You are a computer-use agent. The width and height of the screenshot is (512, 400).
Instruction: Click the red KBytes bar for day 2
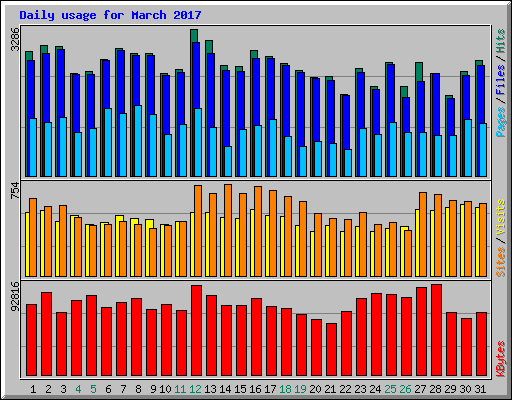46,334
